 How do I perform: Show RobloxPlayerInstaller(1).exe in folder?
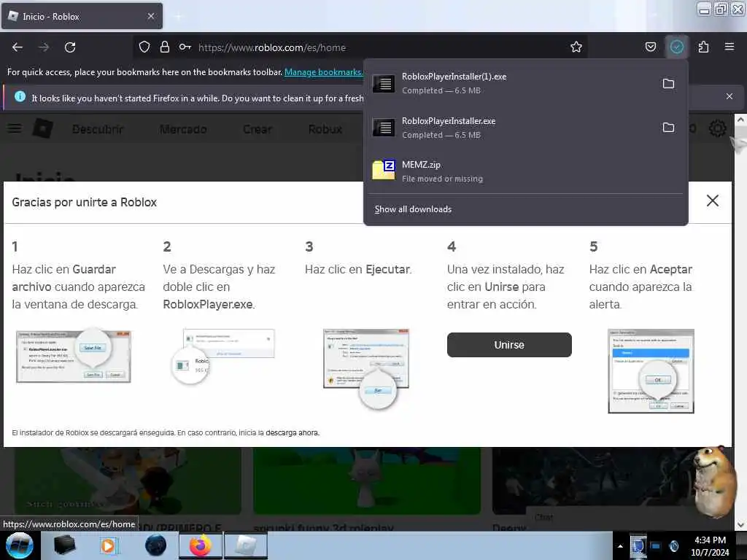[668, 84]
